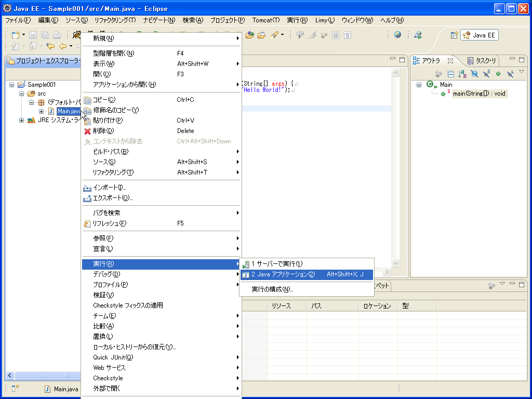Collapse the src folder node
The height and width of the screenshot is (399, 532).
pos(21,94)
